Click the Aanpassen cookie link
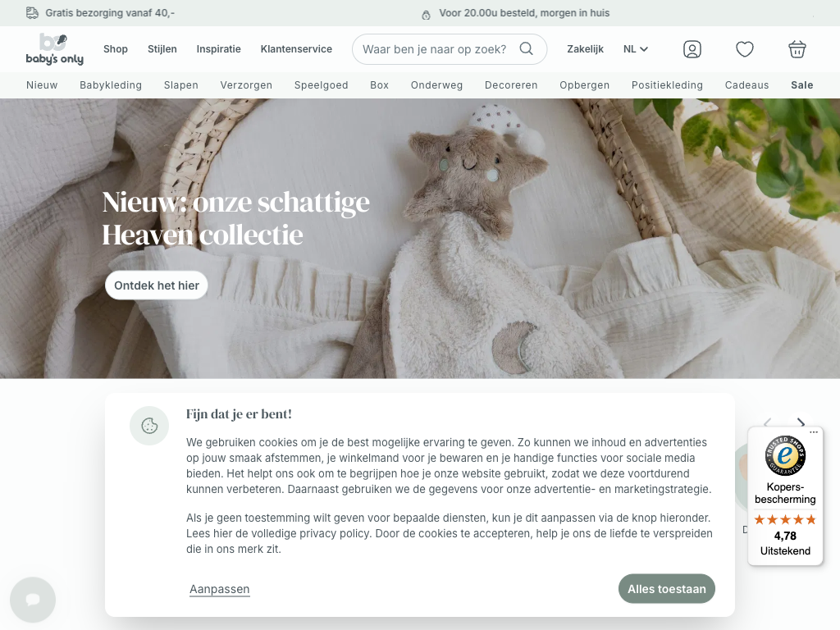This screenshot has height=630, width=840. [x=220, y=589]
